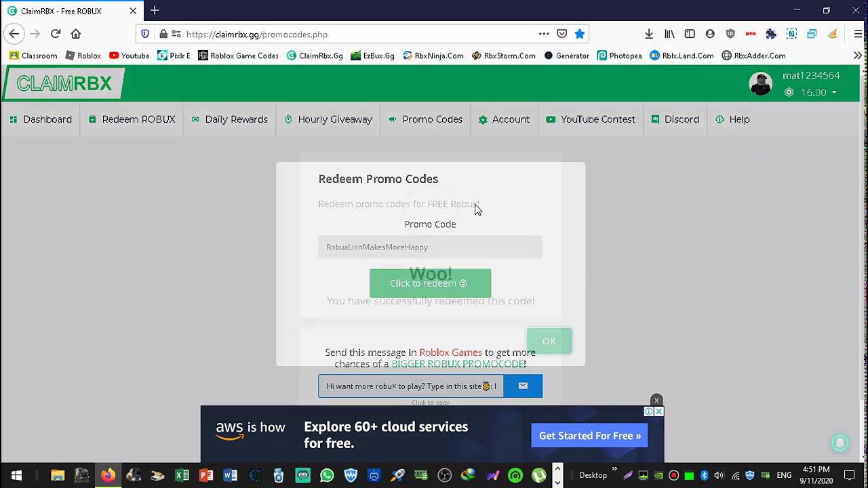Open the Youtube bookmark
Viewport: 868px width, 488px height.
pyautogui.click(x=129, y=56)
